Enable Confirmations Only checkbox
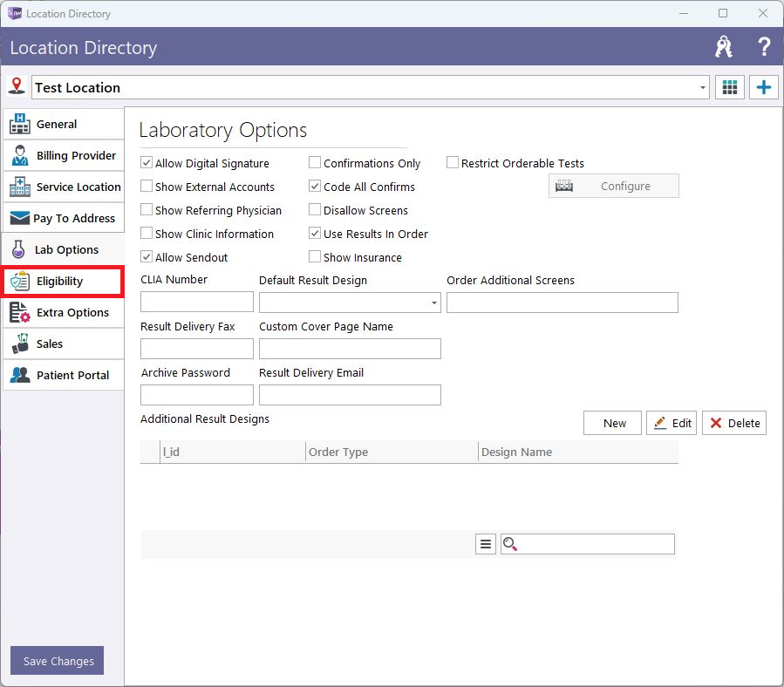The width and height of the screenshot is (784, 687). tap(315, 162)
